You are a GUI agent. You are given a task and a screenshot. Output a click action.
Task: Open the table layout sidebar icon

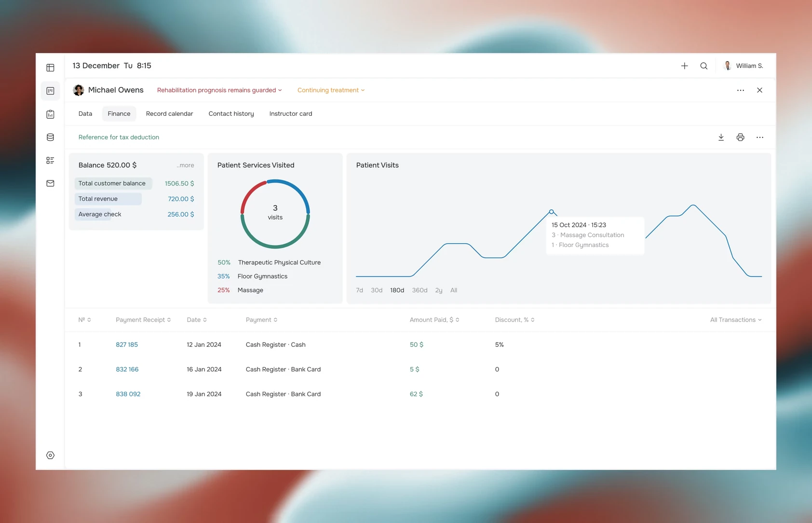pos(50,68)
